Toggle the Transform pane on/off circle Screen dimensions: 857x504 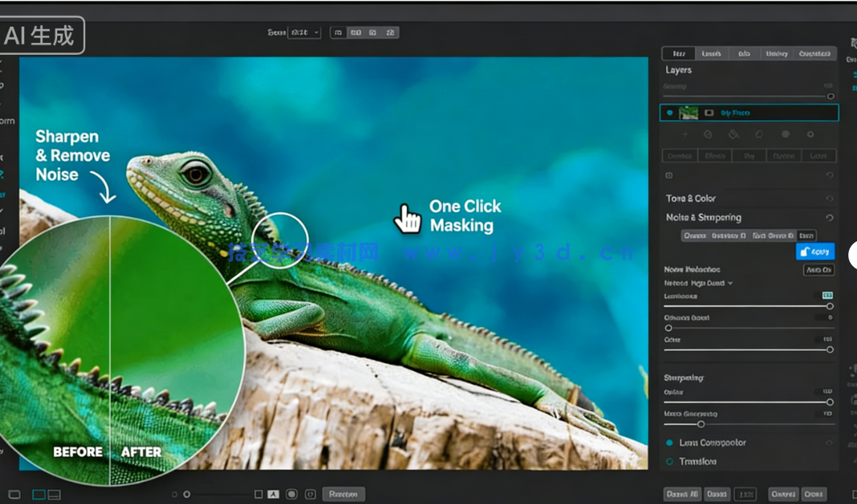tap(669, 462)
